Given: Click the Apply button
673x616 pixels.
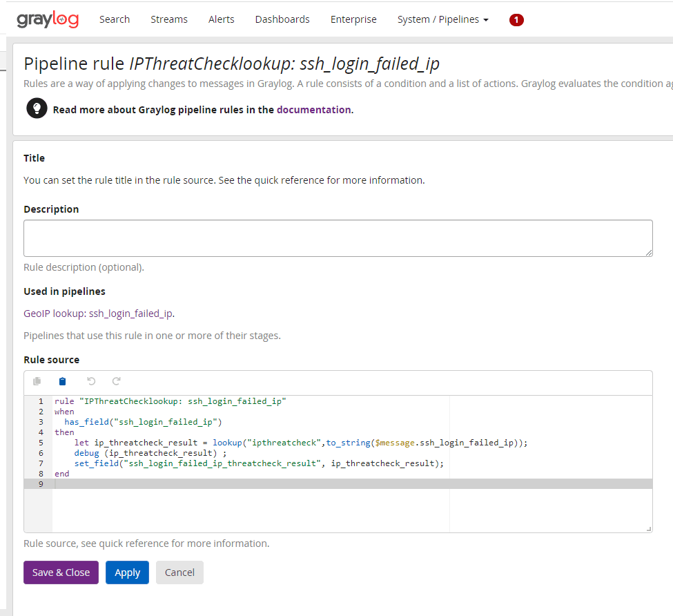Looking at the screenshot, I should [127, 572].
